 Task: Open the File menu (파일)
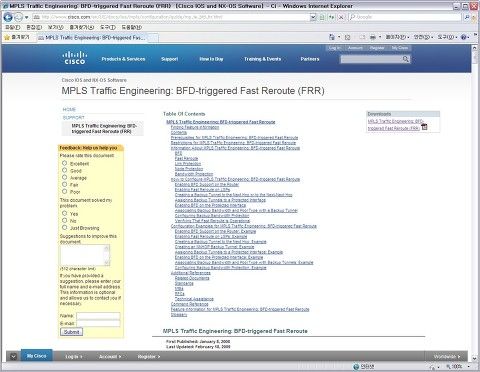tap(12, 27)
